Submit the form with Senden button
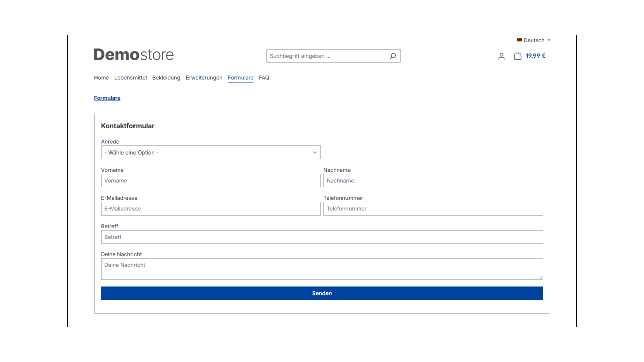 (322, 293)
